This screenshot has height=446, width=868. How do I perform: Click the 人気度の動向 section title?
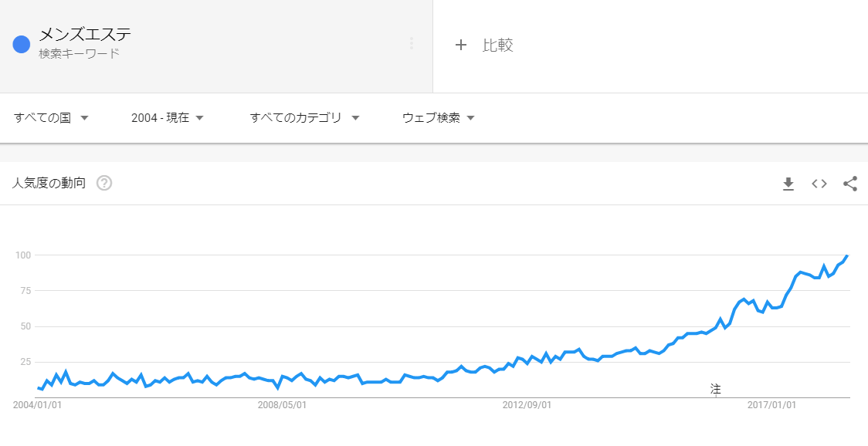coord(49,183)
